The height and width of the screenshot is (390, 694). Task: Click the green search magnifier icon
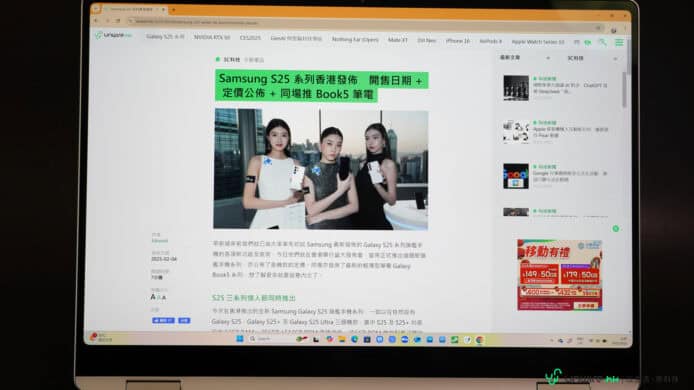click(x=602, y=42)
